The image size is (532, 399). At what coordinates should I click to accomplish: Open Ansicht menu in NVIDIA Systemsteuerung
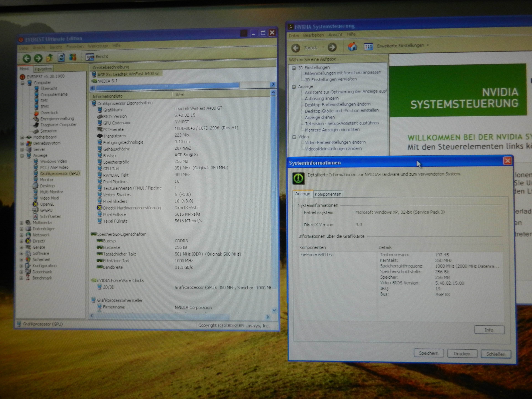tap(335, 35)
